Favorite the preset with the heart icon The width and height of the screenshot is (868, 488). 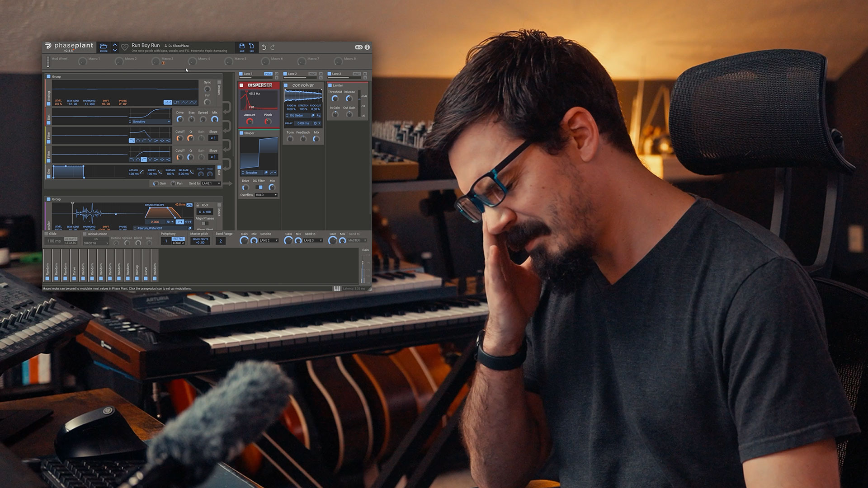pyautogui.click(x=124, y=47)
